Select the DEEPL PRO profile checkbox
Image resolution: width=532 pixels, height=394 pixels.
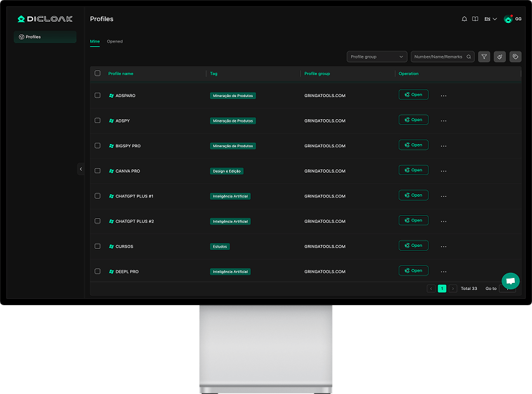point(98,272)
